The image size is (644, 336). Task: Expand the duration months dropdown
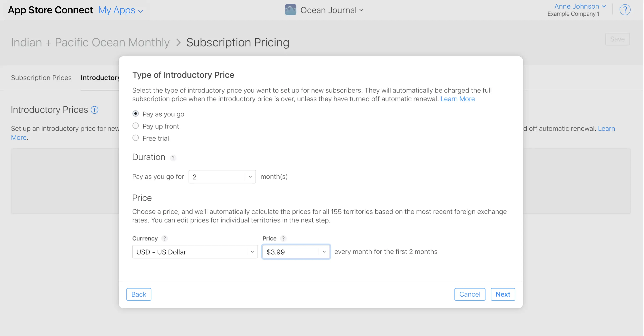(x=250, y=176)
